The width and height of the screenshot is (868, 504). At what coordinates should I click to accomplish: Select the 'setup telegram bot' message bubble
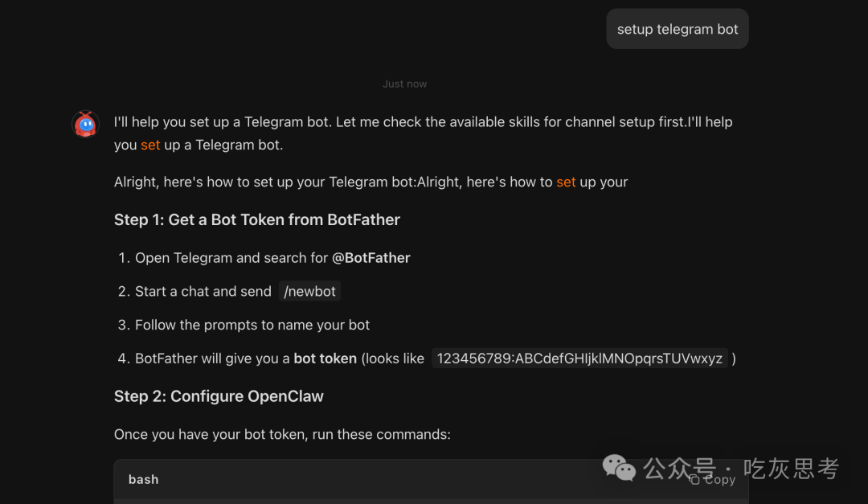(678, 29)
